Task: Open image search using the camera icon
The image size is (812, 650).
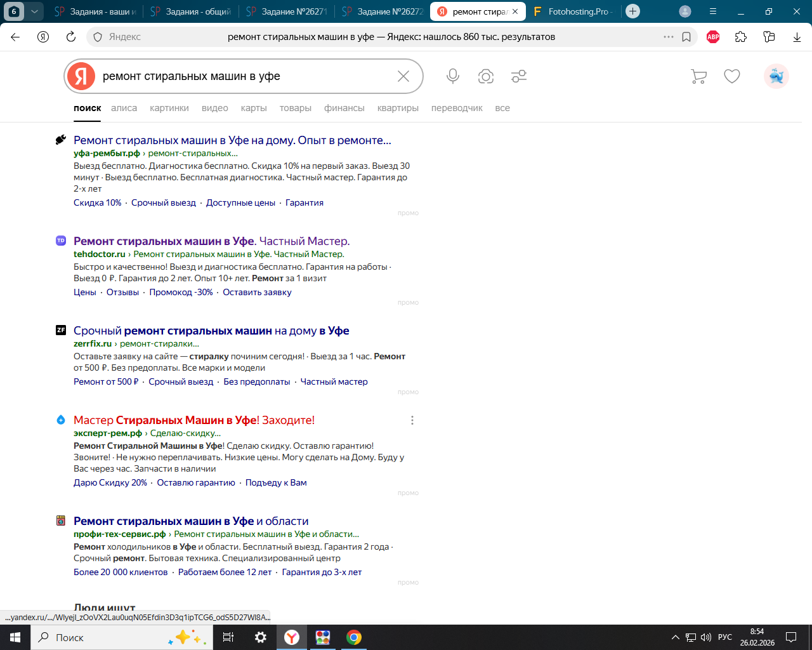Action: (x=486, y=76)
